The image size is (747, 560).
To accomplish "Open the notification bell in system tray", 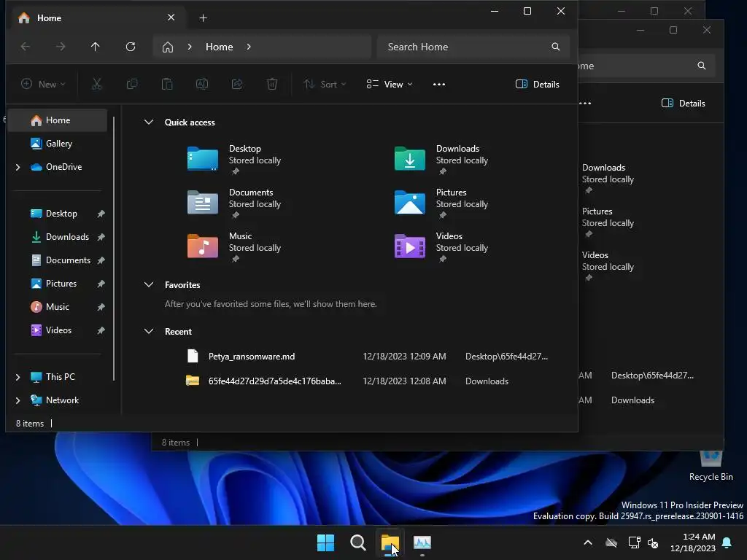I will pos(727,542).
